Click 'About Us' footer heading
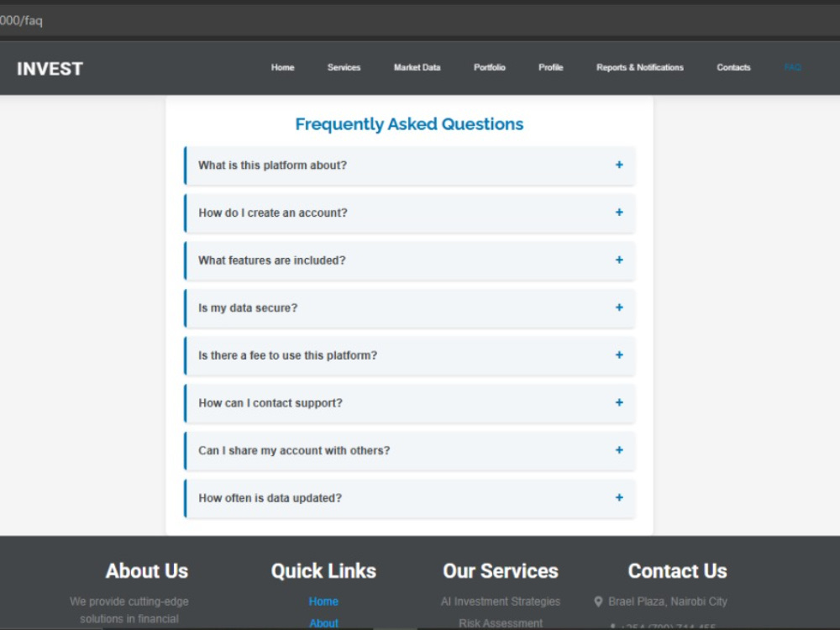 147,571
